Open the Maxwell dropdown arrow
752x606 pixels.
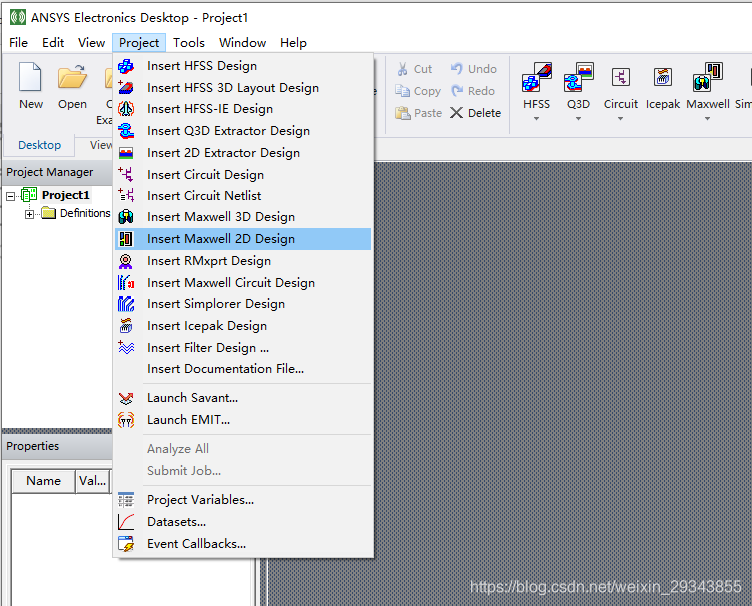pos(707,119)
